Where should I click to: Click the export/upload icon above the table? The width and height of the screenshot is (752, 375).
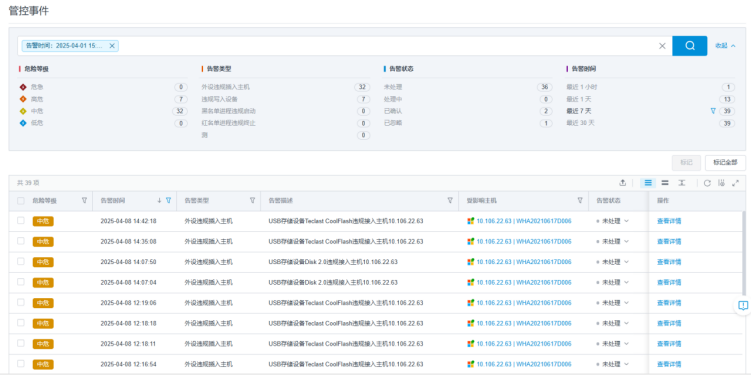(x=623, y=183)
